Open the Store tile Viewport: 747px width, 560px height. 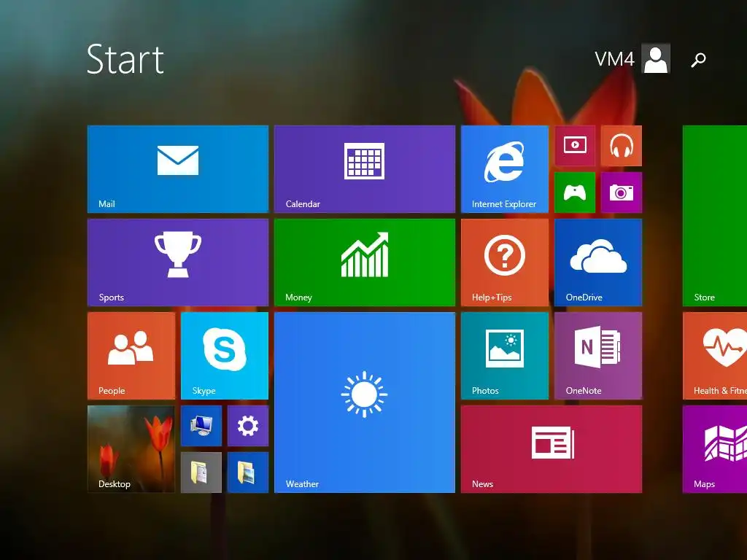pos(715,216)
